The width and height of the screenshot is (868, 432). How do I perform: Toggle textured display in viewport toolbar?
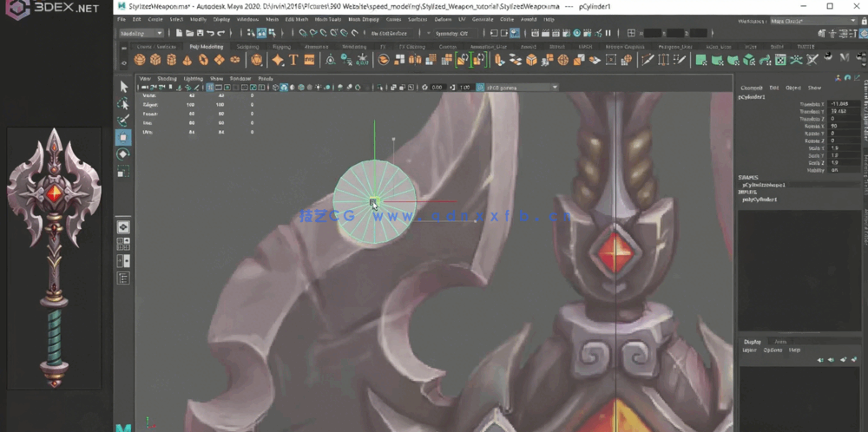310,88
